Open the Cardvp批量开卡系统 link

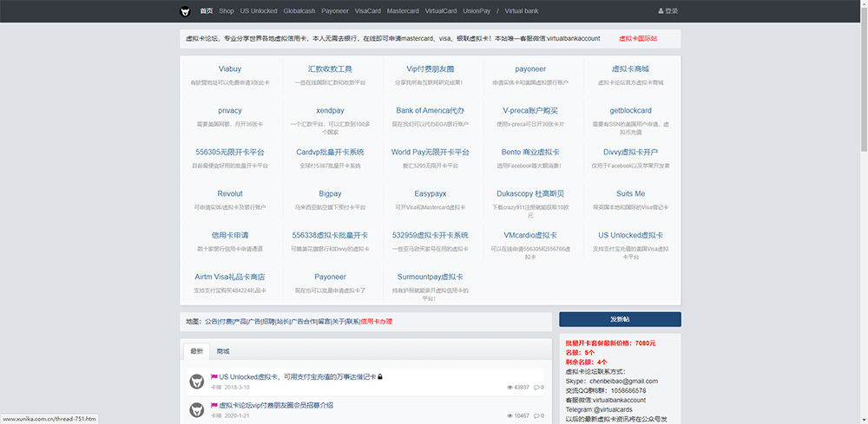331,152
